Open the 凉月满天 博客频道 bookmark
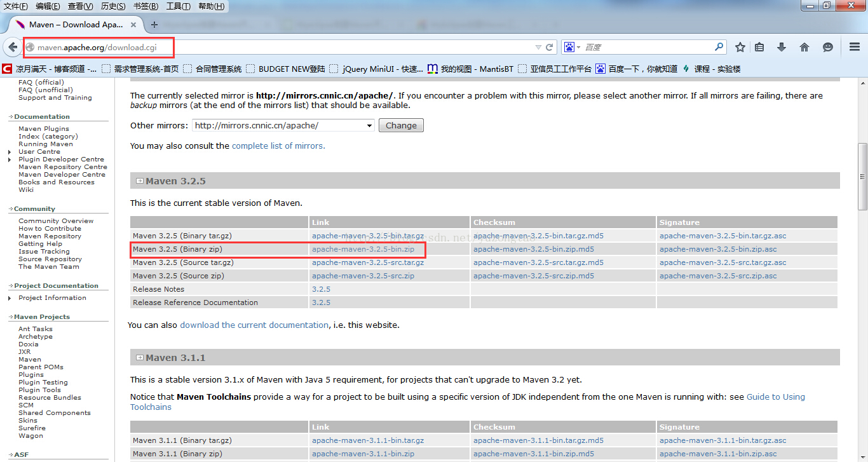868x462 pixels. click(50, 69)
